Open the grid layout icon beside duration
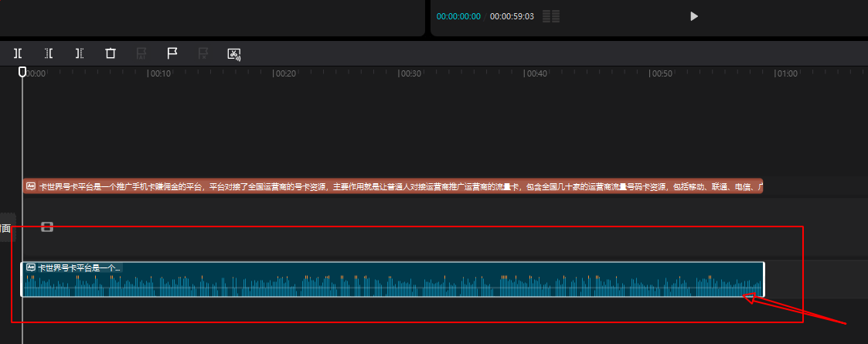This screenshot has height=344, width=868. 551,16
